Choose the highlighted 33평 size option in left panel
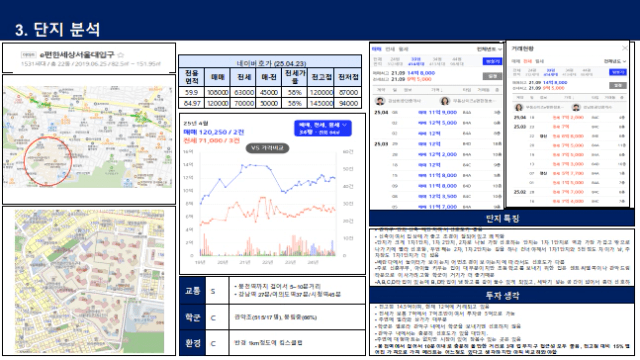The image size is (640, 360). pos(416,62)
